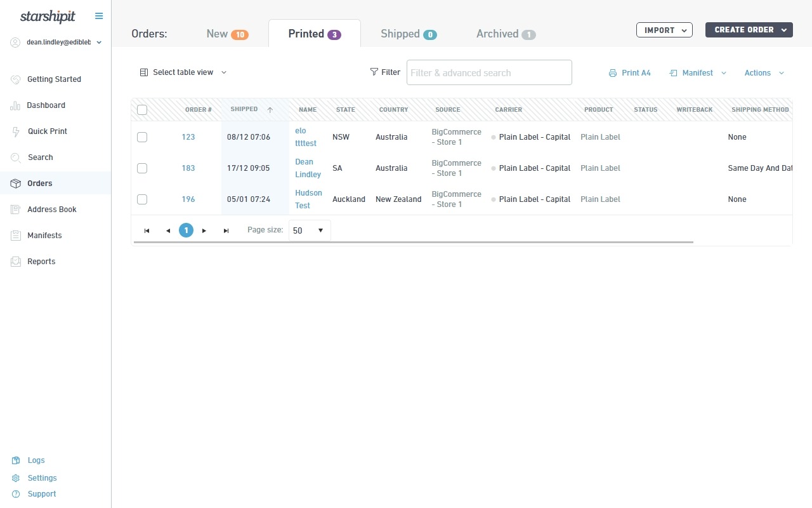Viewport: 812px width, 508px height.
Task: Select the checkbox for order 123
Action: click(142, 137)
